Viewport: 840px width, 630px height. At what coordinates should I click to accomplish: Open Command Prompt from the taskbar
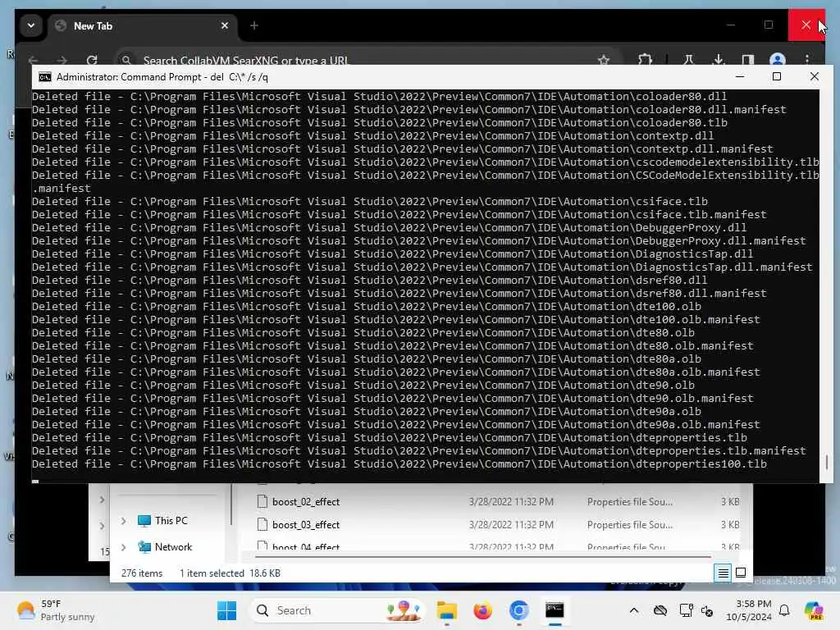[555, 610]
